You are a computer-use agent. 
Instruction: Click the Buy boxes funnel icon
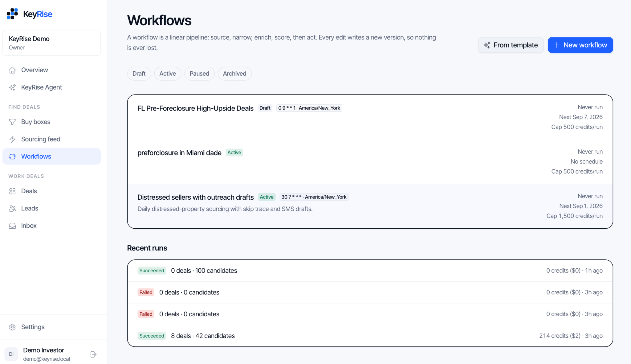12,122
